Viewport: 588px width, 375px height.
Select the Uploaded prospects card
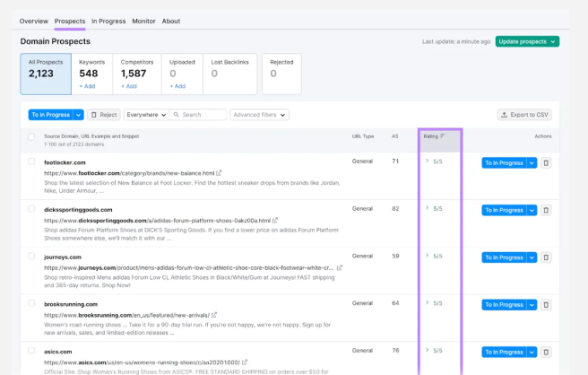[x=182, y=74]
